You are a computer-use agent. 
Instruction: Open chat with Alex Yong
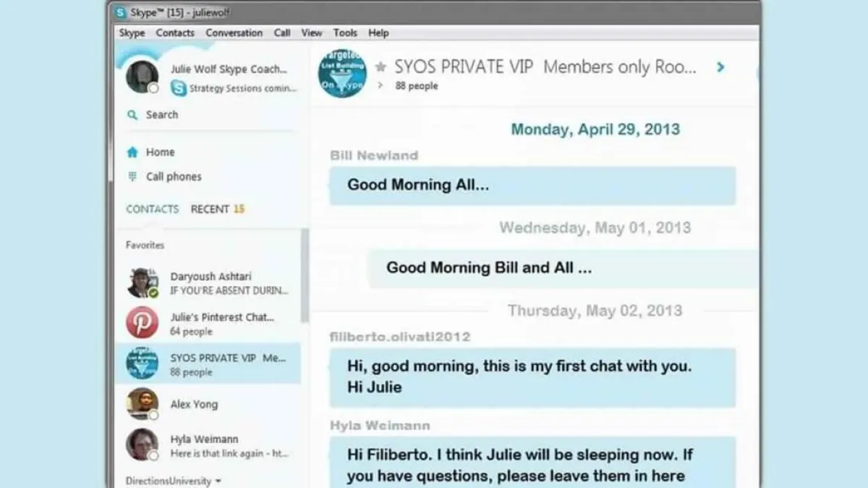click(194, 405)
